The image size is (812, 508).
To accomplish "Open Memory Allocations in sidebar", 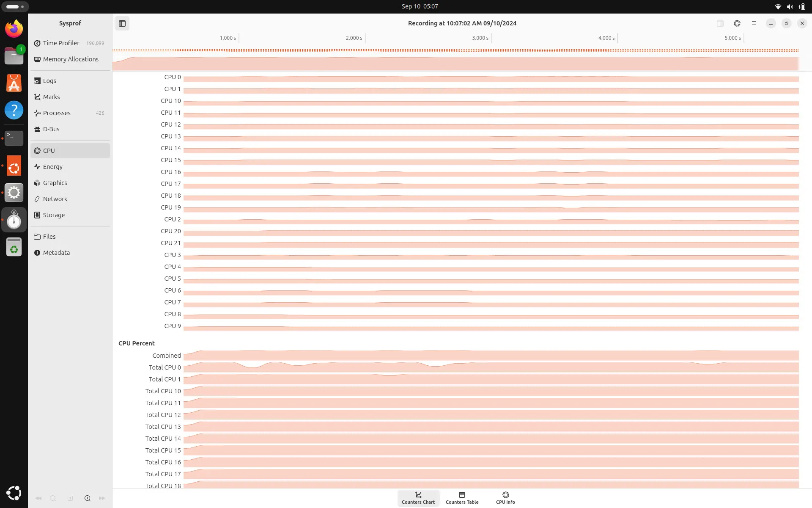I will (70, 59).
